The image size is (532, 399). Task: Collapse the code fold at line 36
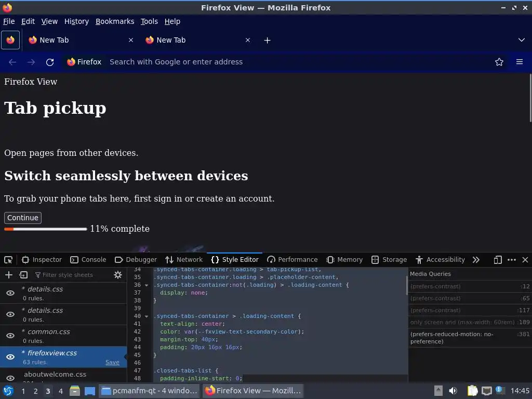[147, 285]
